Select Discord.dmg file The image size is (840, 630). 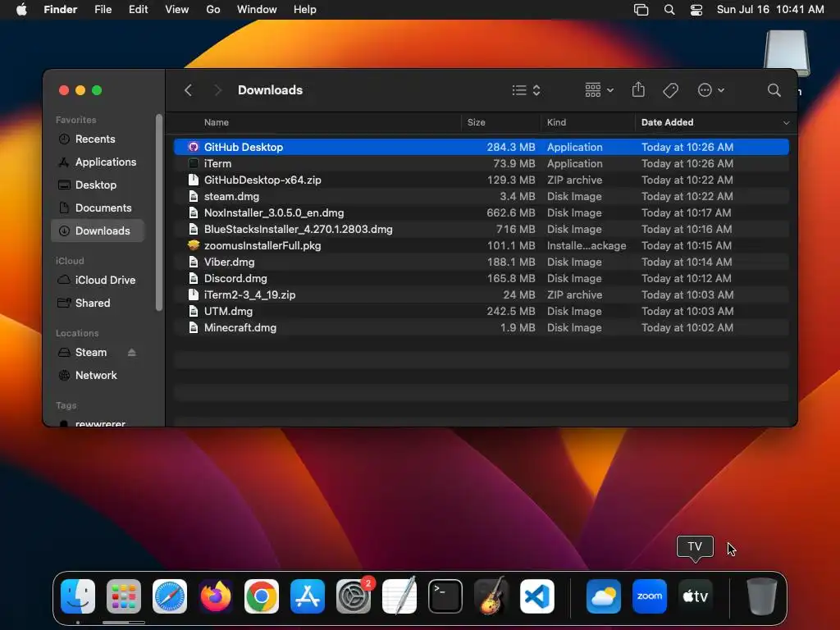pos(481,278)
